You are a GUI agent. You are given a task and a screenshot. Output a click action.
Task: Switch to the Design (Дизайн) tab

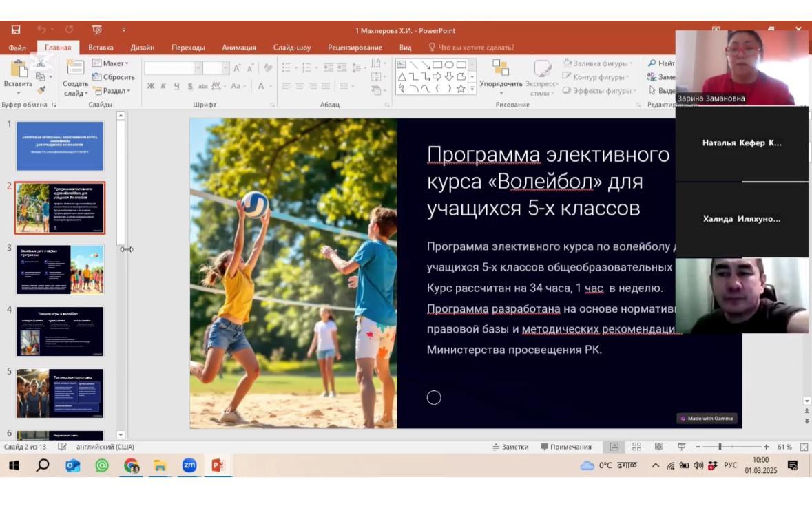click(142, 48)
